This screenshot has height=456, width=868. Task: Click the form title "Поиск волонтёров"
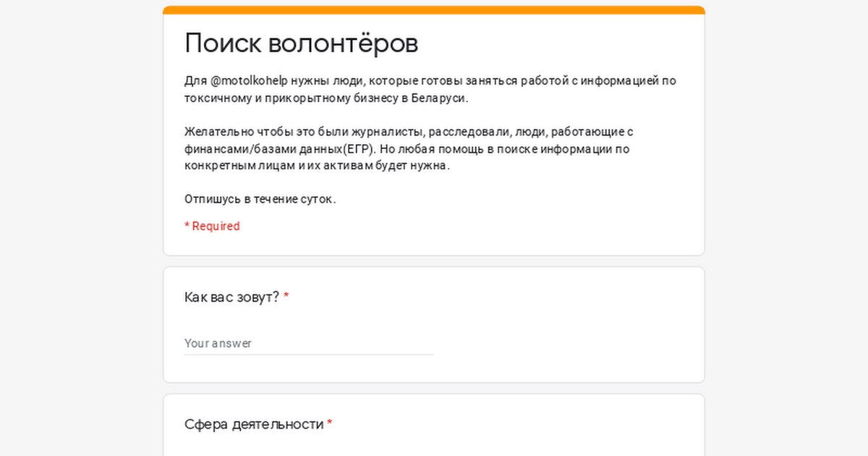coord(301,43)
